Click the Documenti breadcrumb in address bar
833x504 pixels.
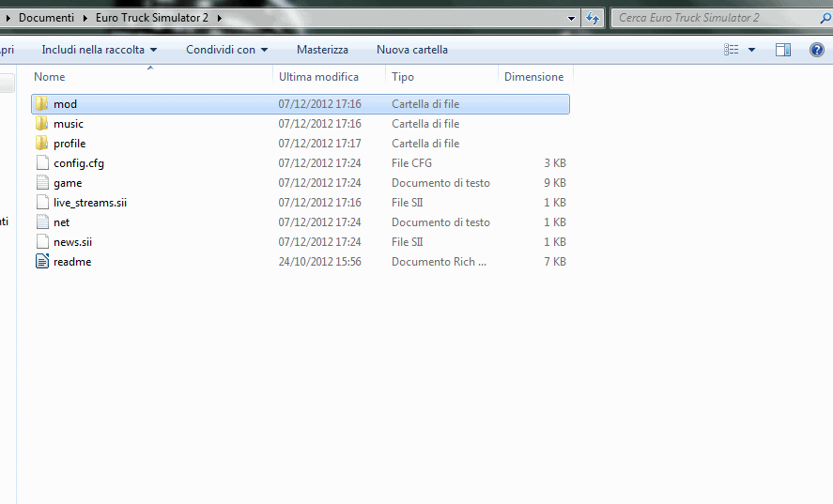[x=46, y=18]
